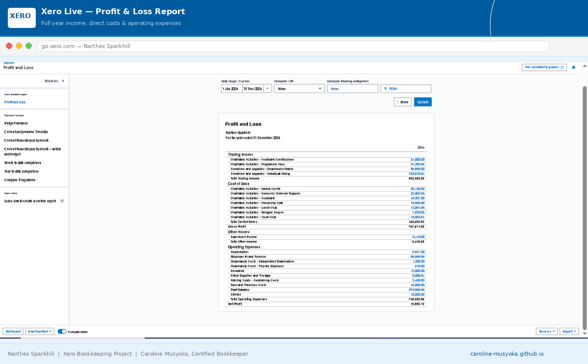Click the vertical page scrollbar

coord(584,207)
